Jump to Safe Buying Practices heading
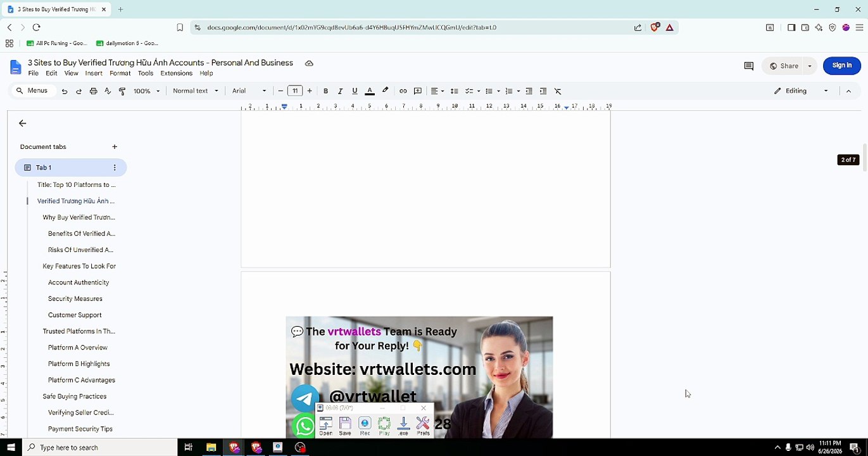Screen dimensions: 868x456 point(74,396)
